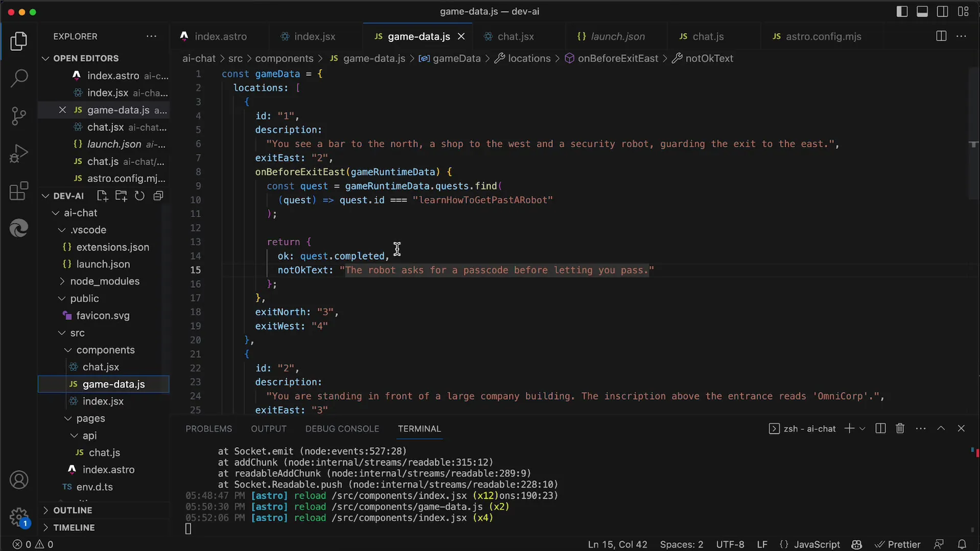The width and height of the screenshot is (980, 551).
Task: Open notifications bell in status bar
Action: pyautogui.click(x=962, y=544)
